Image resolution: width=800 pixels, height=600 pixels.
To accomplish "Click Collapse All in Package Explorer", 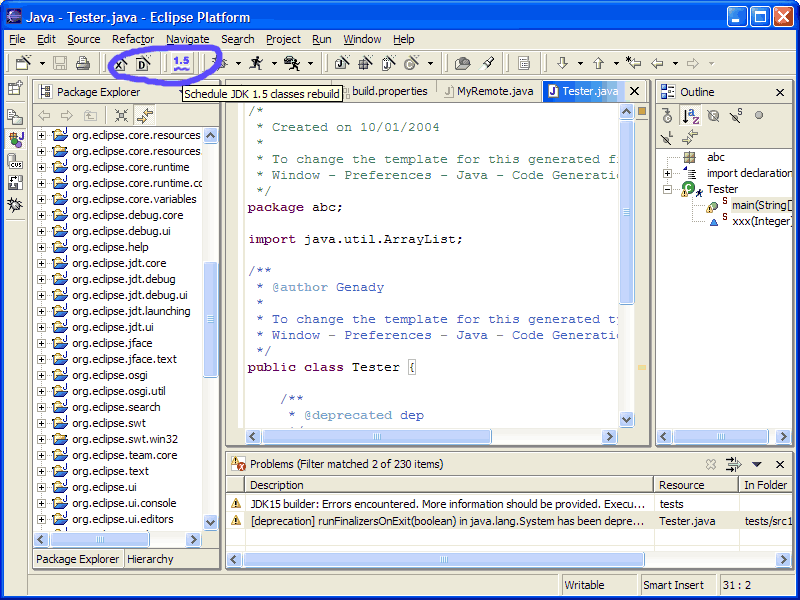I will pyautogui.click(x=121, y=115).
